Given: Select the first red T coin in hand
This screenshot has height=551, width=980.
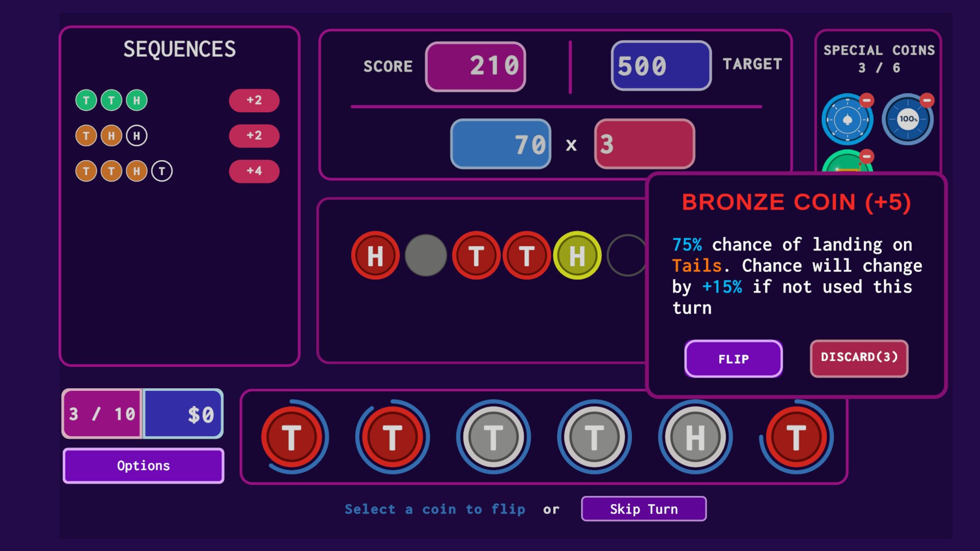Looking at the screenshot, I should point(292,437).
